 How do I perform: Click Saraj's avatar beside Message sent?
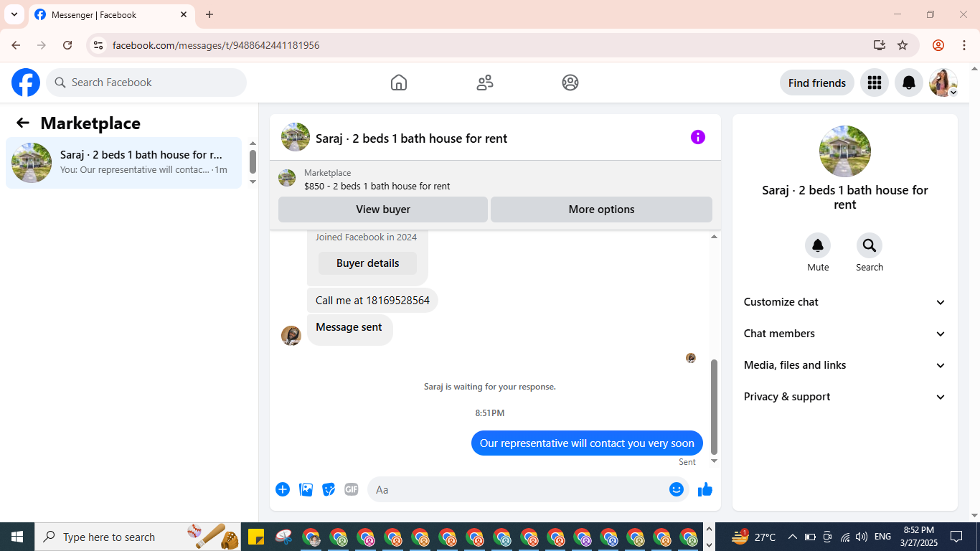tap(291, 336)
